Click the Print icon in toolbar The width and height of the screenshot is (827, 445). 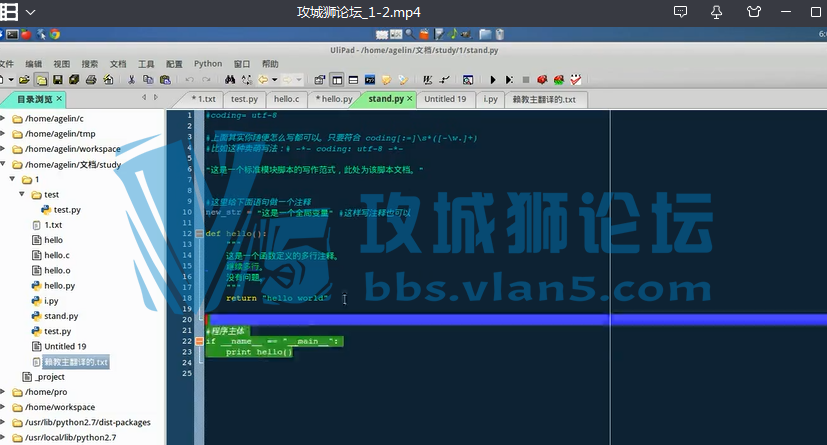pos(91,80)
